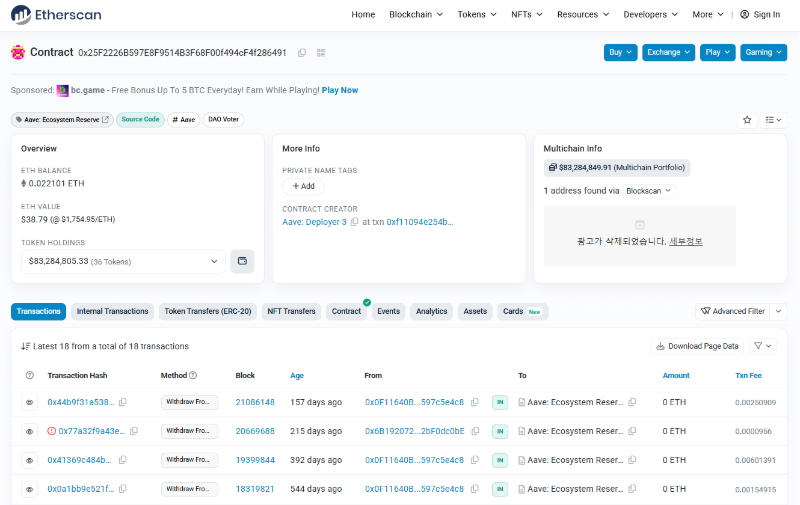Open the token holdings wallet view icon
Viewport: 800px width, 505px height.
click(242, 261)
